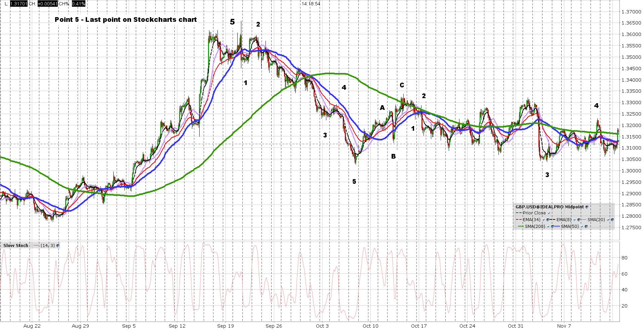Click the purple SMA(20) line swatch in legend
The width and height of the screenshot is (644, 331).
pos(583,219)
